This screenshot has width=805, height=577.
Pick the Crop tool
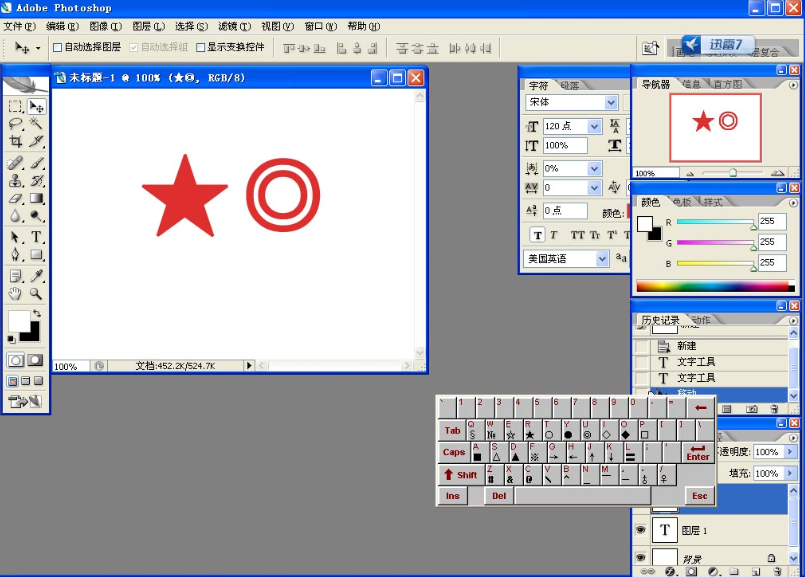(x=15, y=142)
